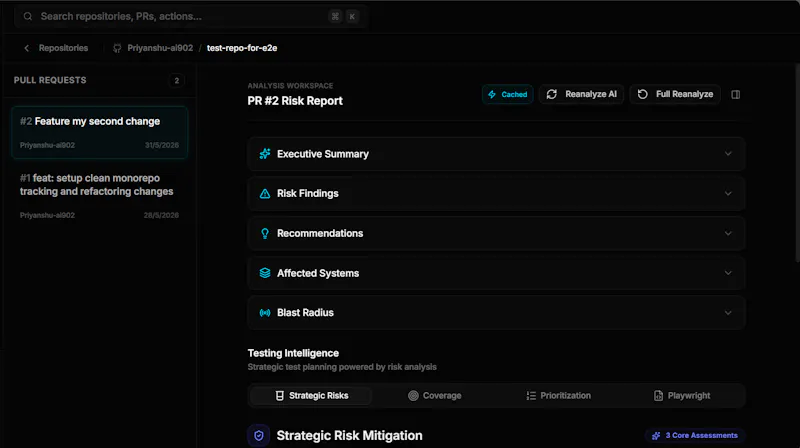Click the main vertical scrollbar
The image size is (800, 448).
click(x=797, y=163)
